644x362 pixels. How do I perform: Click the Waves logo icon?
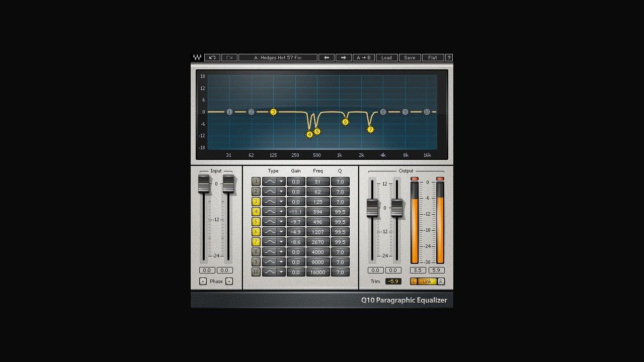pyautogui.click(x=197, y=58)
